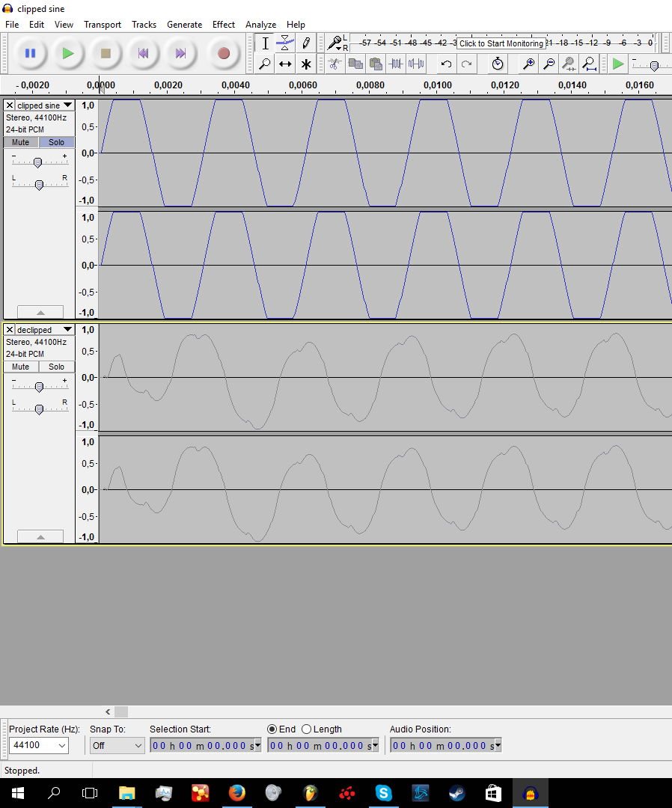The image size is (672, 808).
Task: Open the Windows Start menu
Action: [x=17, y=793]
